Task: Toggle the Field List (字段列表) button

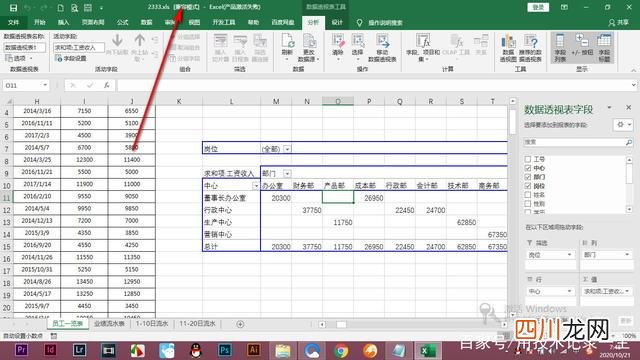Action: (560, 47)
